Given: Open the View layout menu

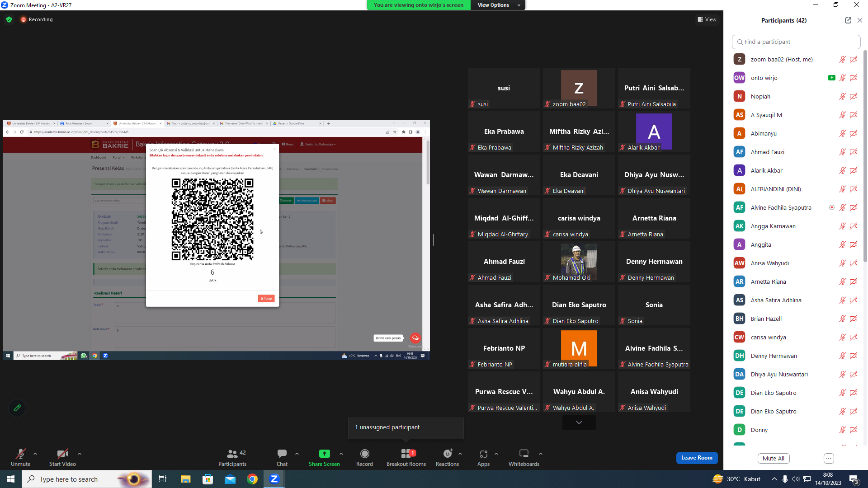Looking at the screenshot, I should click(x=707, y=19).
